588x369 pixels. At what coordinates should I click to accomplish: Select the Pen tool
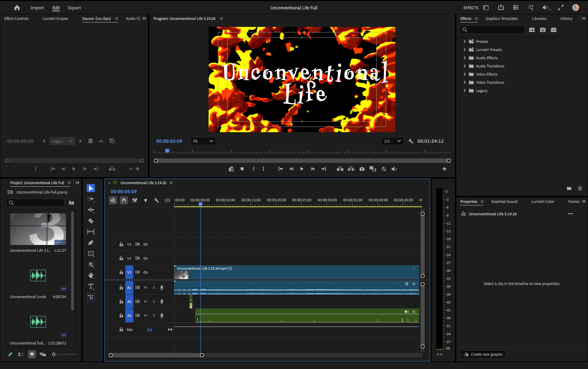(91, 243)
